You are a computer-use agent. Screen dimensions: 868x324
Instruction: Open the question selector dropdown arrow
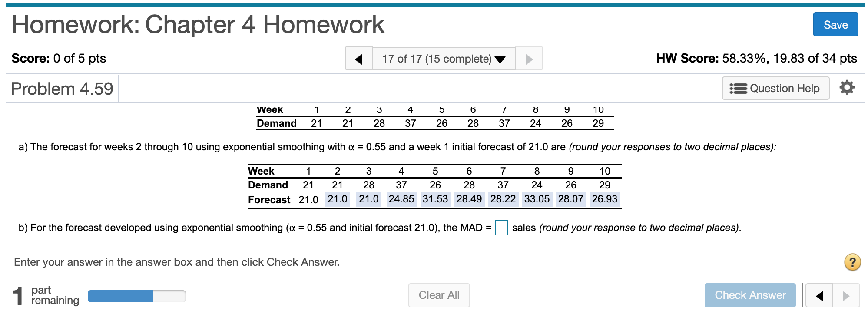point(500,59)
